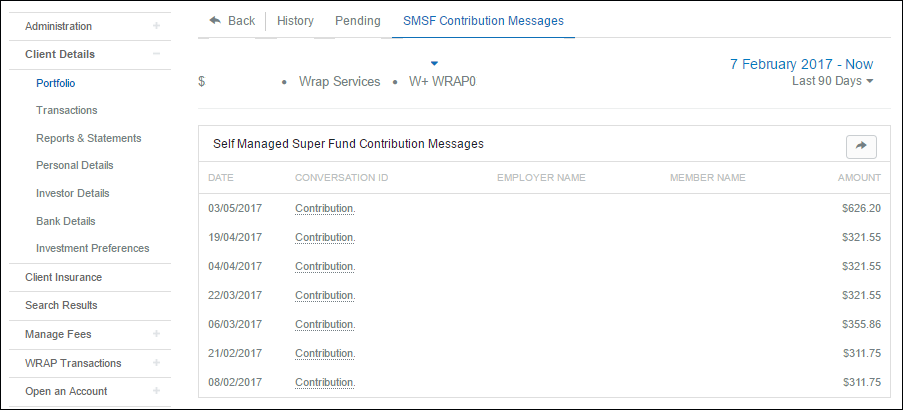Click the blue account selector caret
Screen dimensions: 903x410
coord(434,63)
